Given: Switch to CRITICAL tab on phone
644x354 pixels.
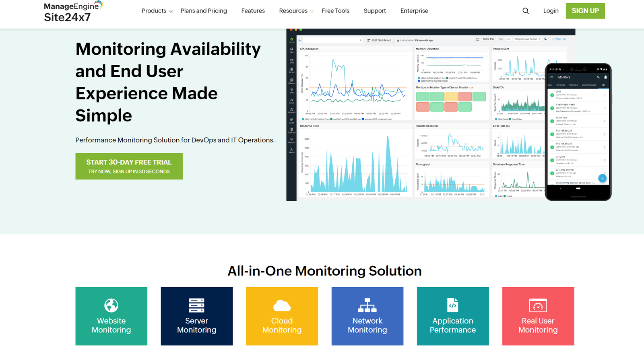Looking at the screenshot, I should [561, 85].
